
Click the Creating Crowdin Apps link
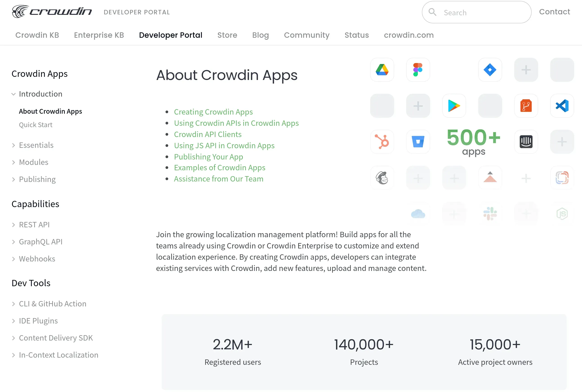[x=213, y=112]
